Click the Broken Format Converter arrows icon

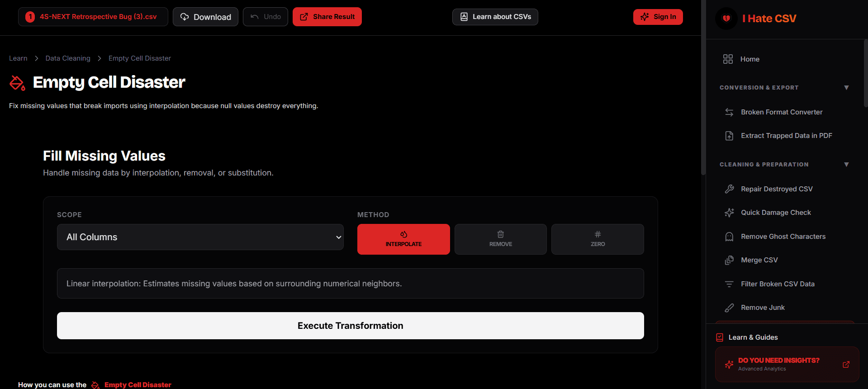click(x=729, y=112)
